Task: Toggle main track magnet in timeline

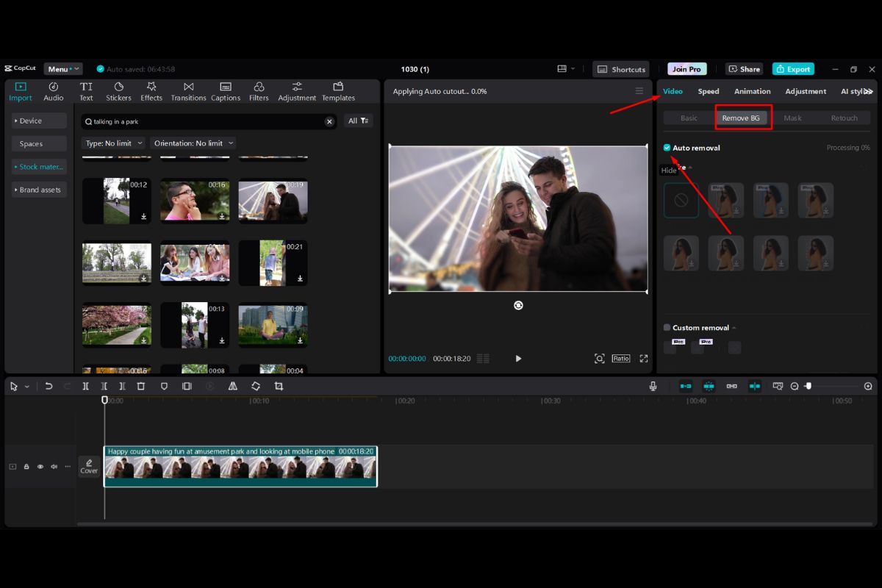Action: coord(686,386)
